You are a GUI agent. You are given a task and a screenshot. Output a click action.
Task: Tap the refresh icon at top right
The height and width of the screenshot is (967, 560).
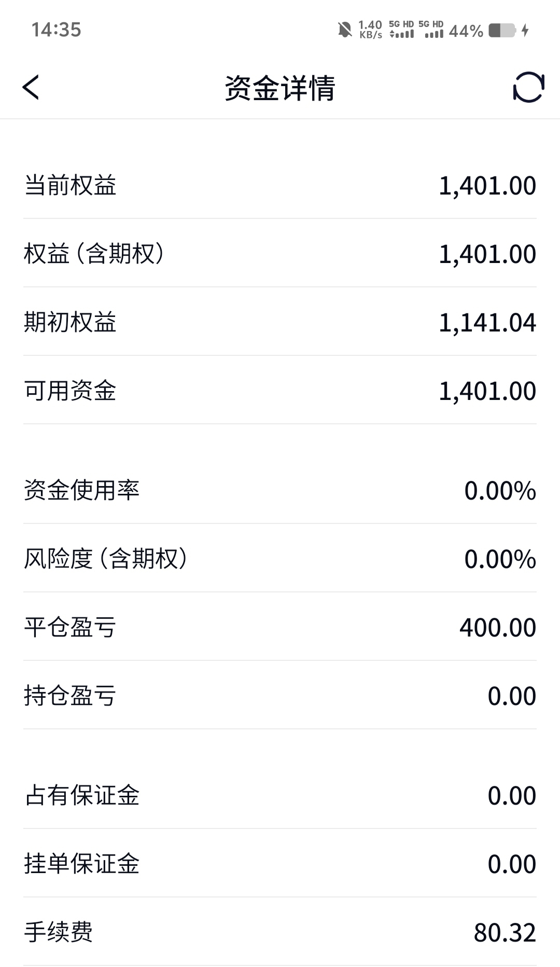pyautogui.click(x=528, y=87)
